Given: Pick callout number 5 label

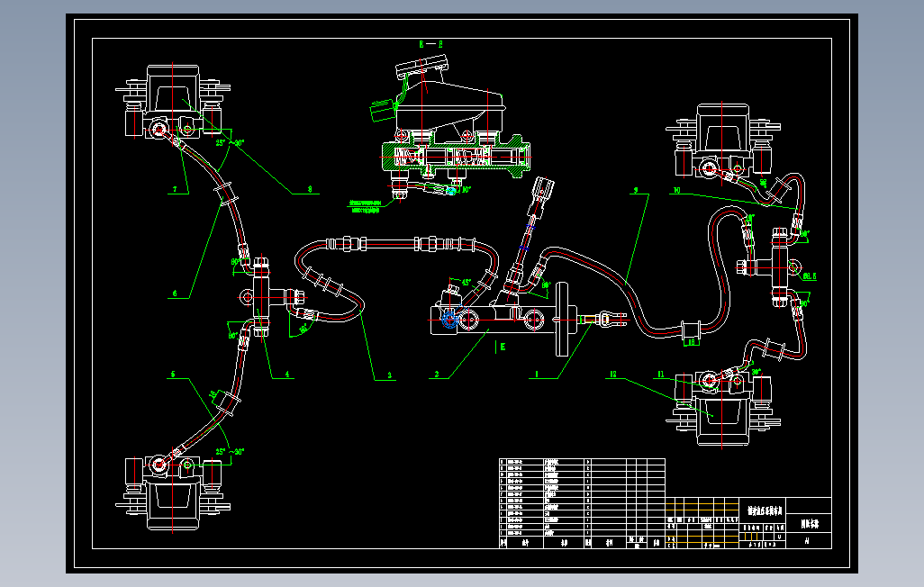Looking at the screenshot, I should [173, 375].
